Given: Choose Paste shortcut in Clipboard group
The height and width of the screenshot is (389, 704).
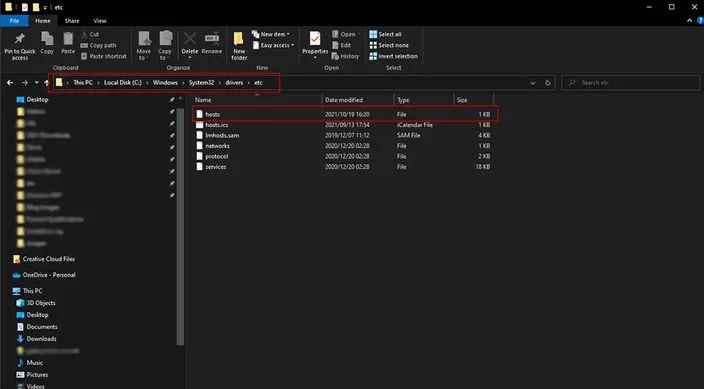Looking at the screenshot, I should pos(103,56).
